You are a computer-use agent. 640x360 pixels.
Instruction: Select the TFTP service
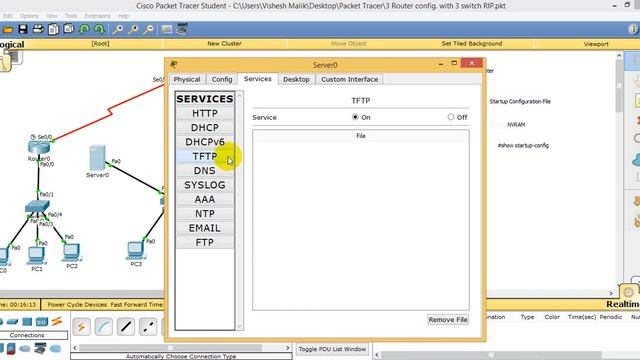205,156
